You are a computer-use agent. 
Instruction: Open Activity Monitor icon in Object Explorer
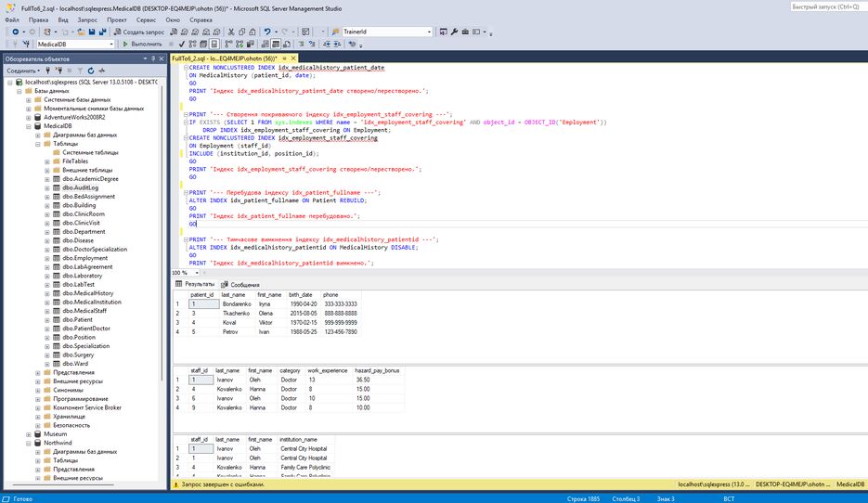(101, 71)
